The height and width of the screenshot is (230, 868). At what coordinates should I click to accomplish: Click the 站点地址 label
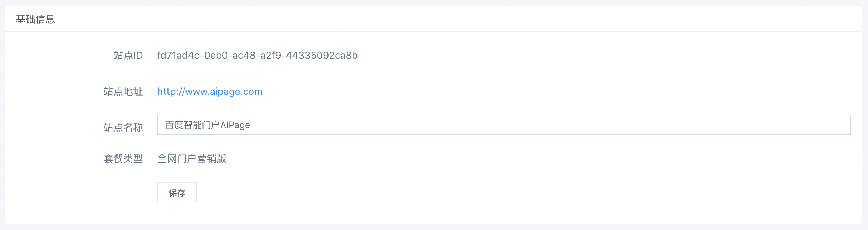pyautogui.click(x=123, y=91)
